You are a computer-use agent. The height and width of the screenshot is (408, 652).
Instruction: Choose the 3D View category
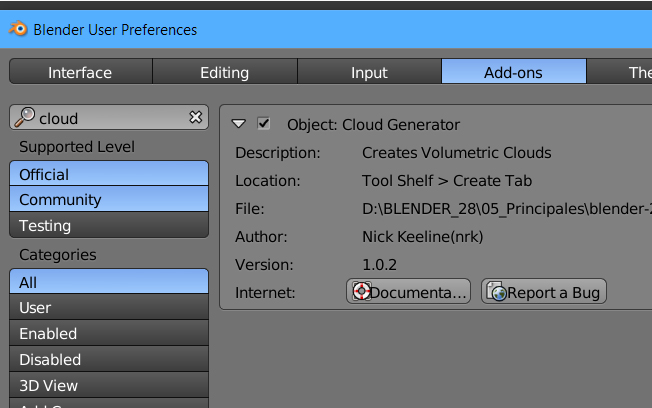pyautogui.click(x=109, y=386)
